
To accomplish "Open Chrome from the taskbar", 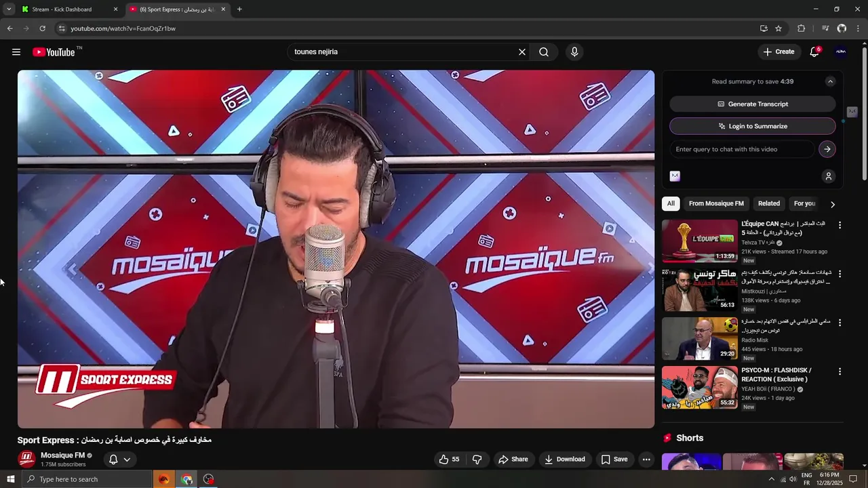I will click(x=186, y=479).
